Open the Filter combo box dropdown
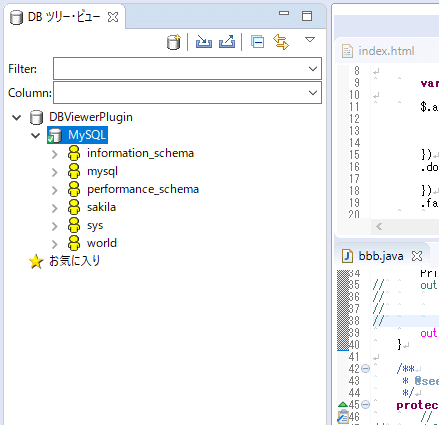This screenshot has width=439, height=425. (x=313, y=69)
